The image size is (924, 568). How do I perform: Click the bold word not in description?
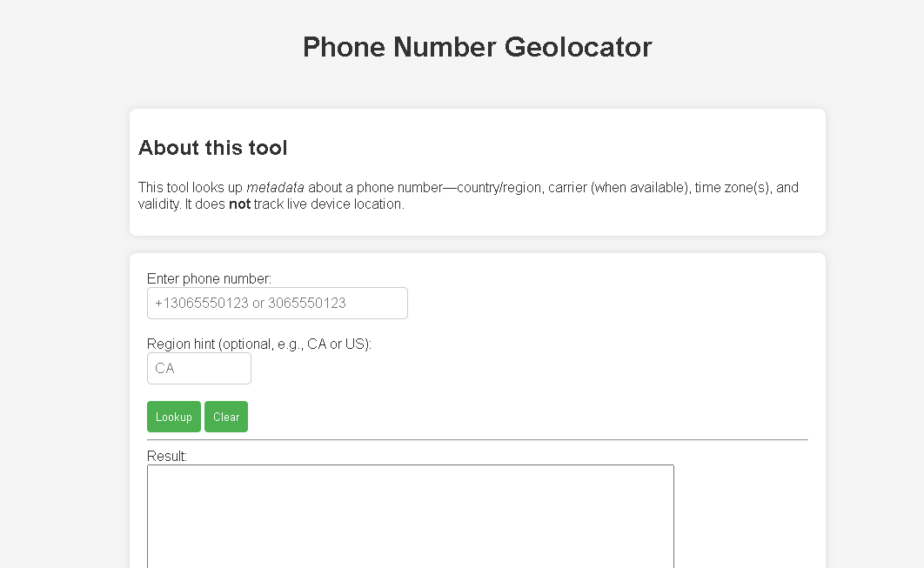(x=238, y=204)
